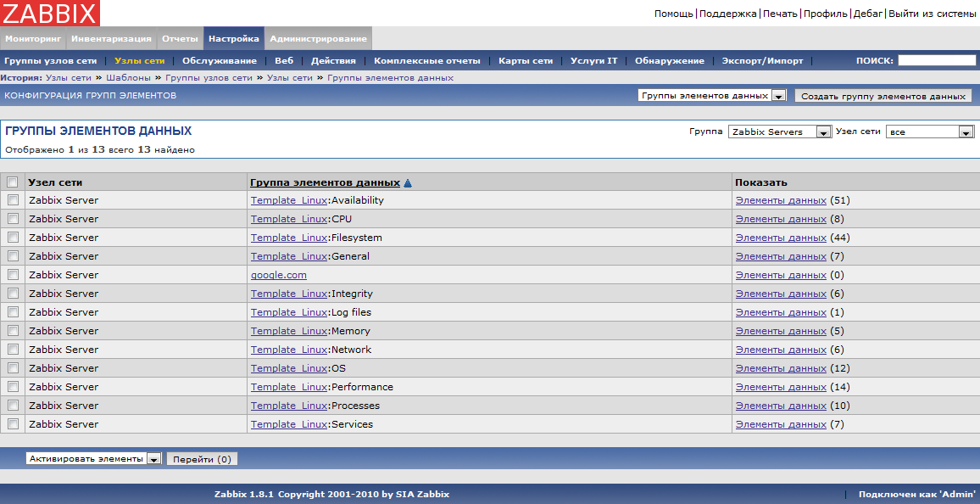Screen dimensions: 980x504
Task: Open Группы узлов сети submenu item
Action: point(51,60)
